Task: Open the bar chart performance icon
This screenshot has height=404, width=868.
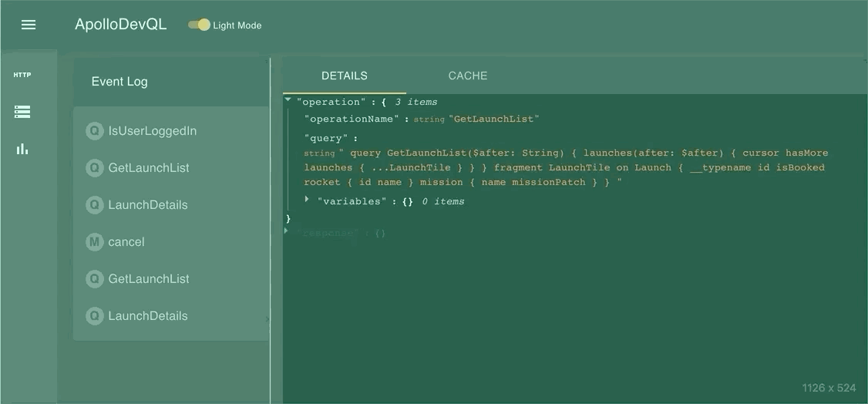Action: pos(22,149)
